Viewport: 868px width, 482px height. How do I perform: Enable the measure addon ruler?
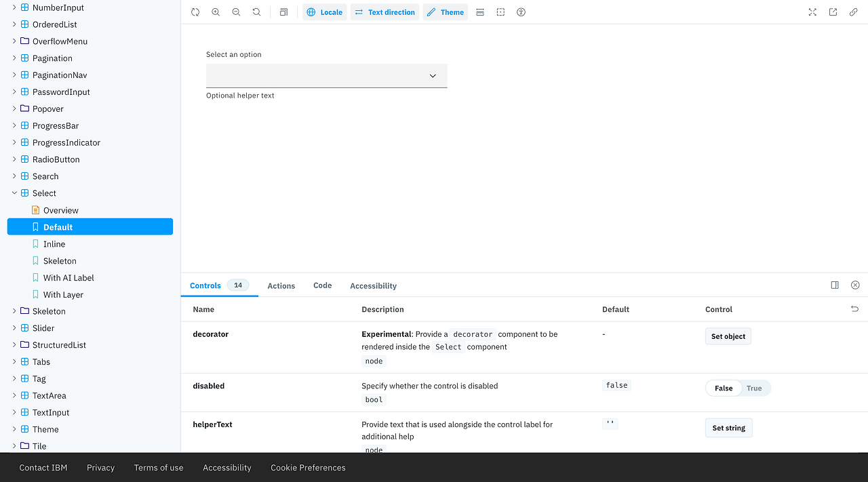point(480,12)
